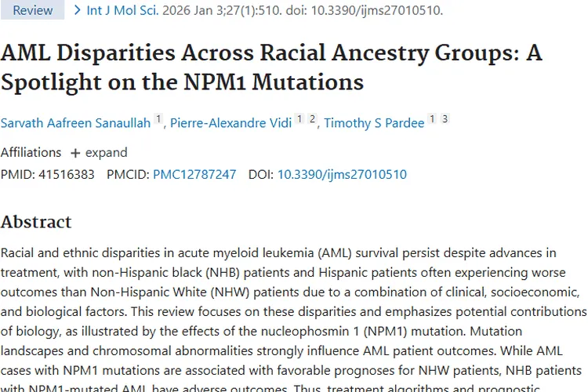Click affiliation superscript 1 after Sanaullah
The width and height of the screenshot is (588, 392).
pyautogui.click(x=158, y=119)
